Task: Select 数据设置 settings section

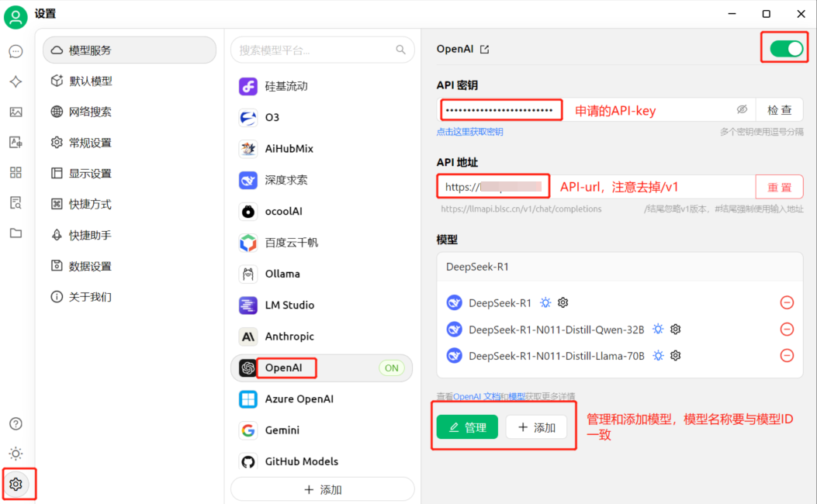Action: pyautogui.click(x=130, y=266)
